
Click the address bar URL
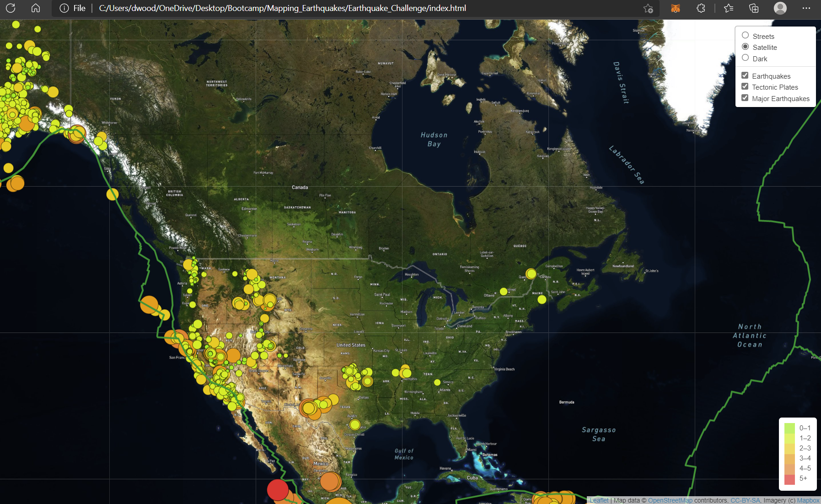pos(282,8)
